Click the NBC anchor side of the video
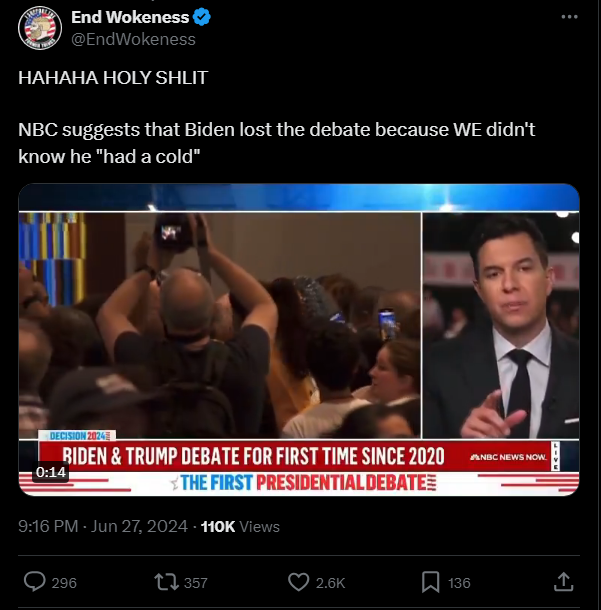Viewport: 601px width, 610px height. (501, 325)
